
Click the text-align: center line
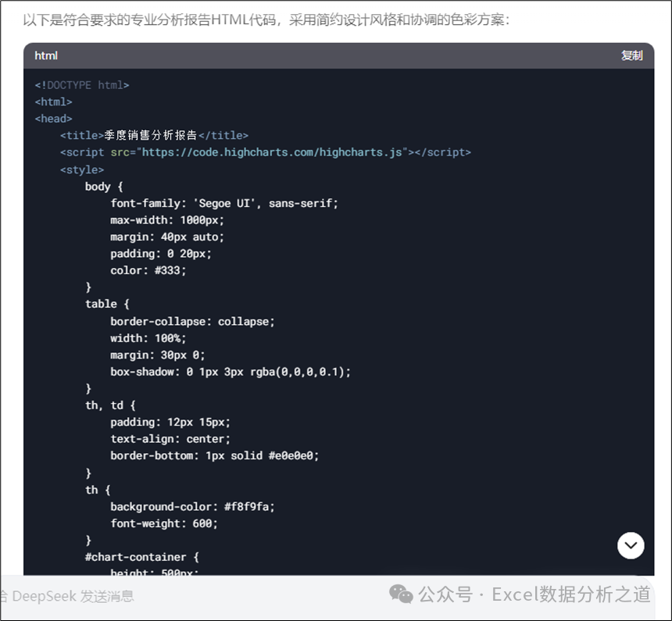170,439
